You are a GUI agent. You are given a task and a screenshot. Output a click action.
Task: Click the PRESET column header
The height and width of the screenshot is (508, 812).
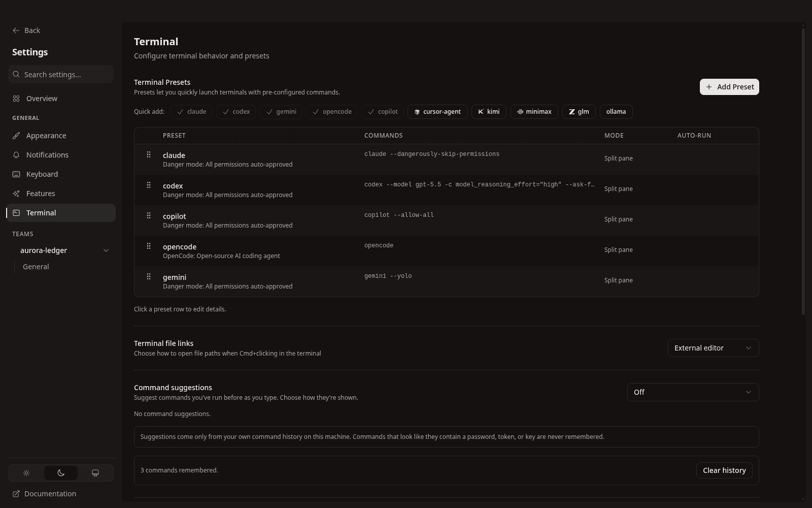coord(174,136)
